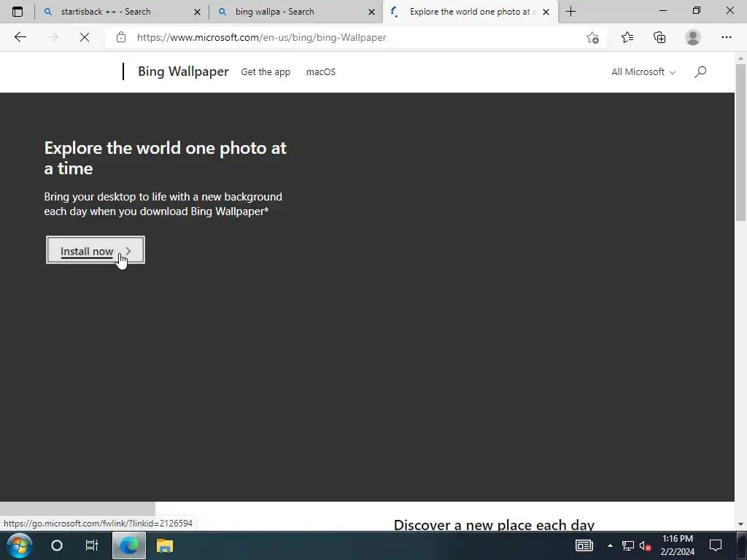Open the Get the app menu item
Viewport: 747px width, 560px height.
(x=266, y=72)
